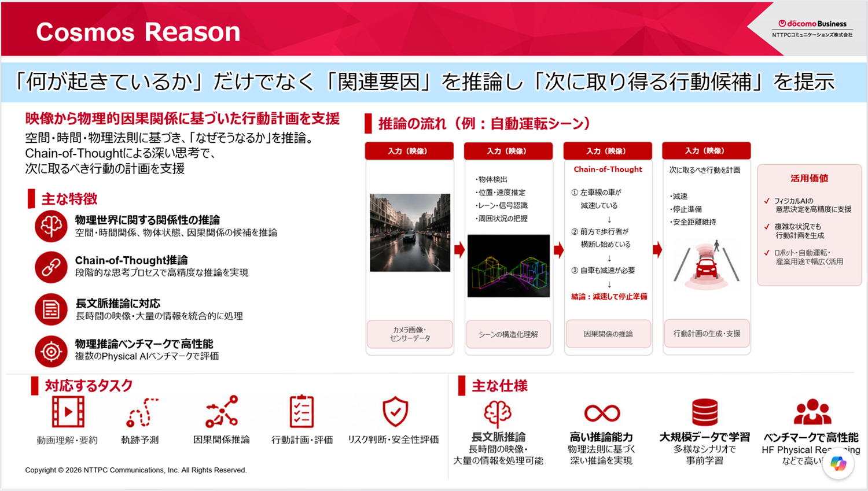Click the rainy street camera image

pos(410,232)
